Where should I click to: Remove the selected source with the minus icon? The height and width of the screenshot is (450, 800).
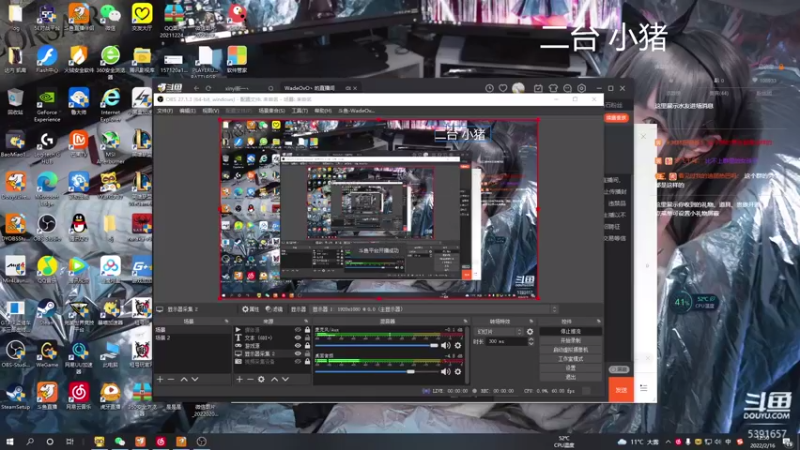(x=250, y=379)
